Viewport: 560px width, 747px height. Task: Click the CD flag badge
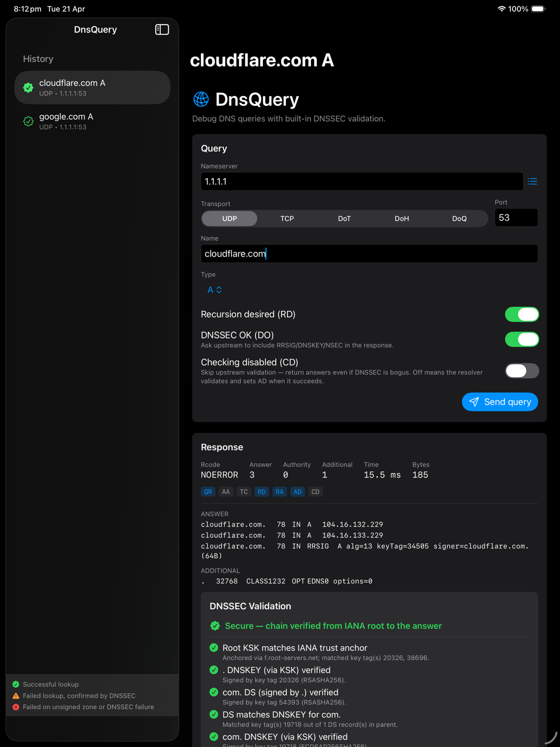(x=315, y=492)
